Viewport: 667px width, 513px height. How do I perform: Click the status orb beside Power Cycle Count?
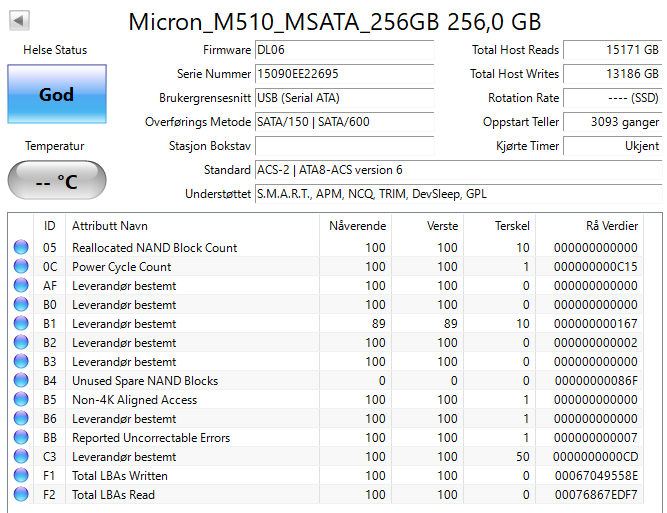21,267
